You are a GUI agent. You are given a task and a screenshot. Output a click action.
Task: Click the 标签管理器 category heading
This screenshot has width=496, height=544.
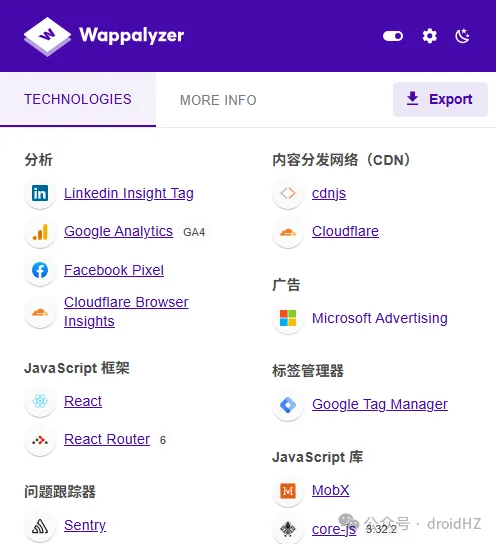[x=308, y=371]
